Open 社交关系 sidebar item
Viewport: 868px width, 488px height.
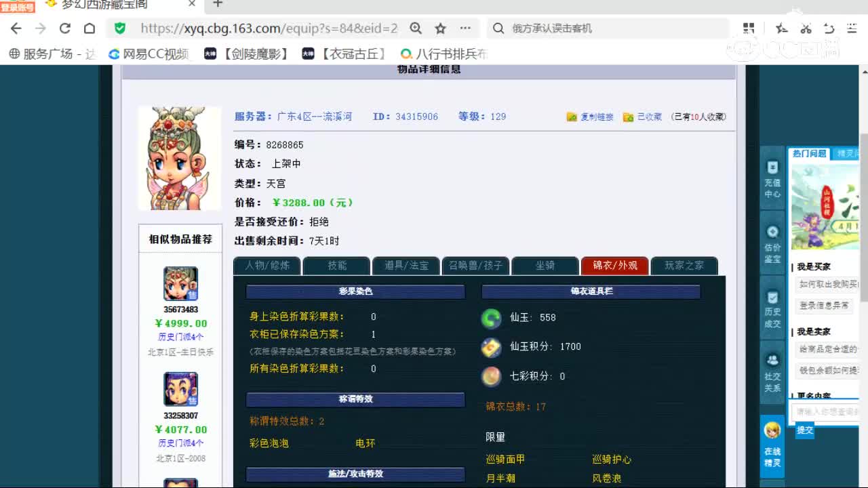coord(772,373)
